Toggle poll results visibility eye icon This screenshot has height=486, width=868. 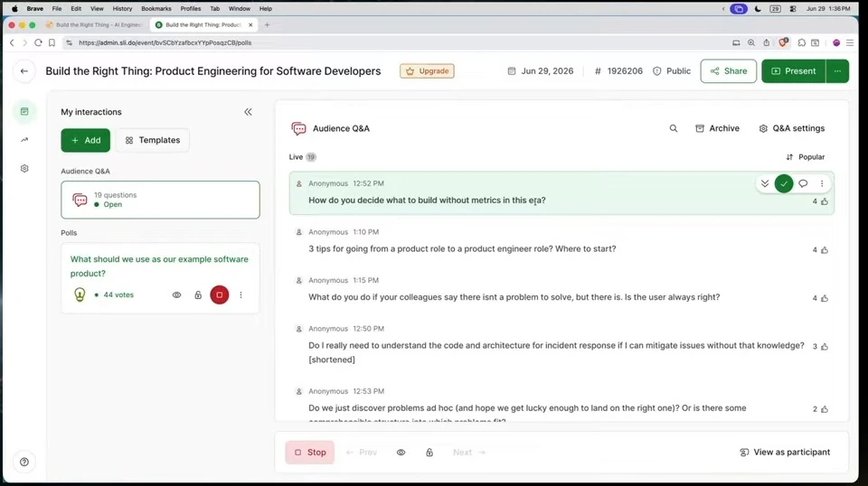tap(176, 294)
